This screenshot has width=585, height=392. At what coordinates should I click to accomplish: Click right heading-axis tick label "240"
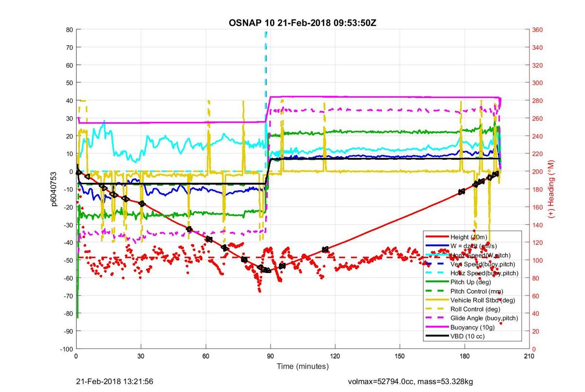click(x=538, y=136)
